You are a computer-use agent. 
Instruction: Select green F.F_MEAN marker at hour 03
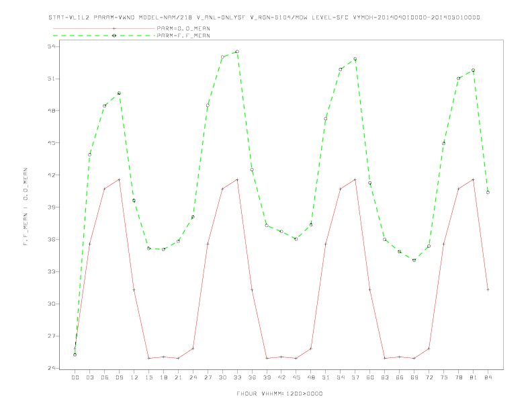89,154
